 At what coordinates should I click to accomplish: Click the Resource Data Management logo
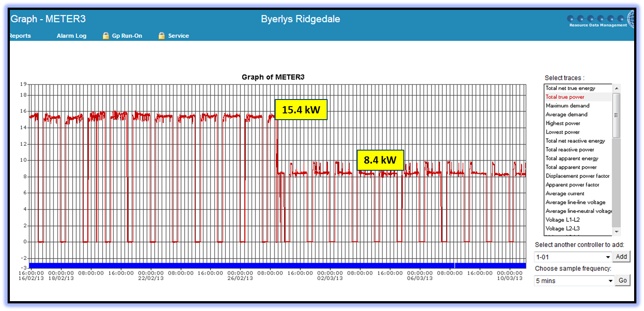click(x=601, y=20)
